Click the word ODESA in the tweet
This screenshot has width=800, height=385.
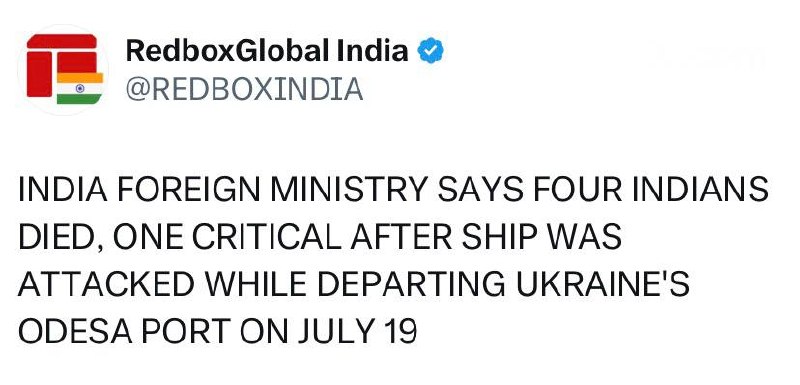tap(74, 331)
